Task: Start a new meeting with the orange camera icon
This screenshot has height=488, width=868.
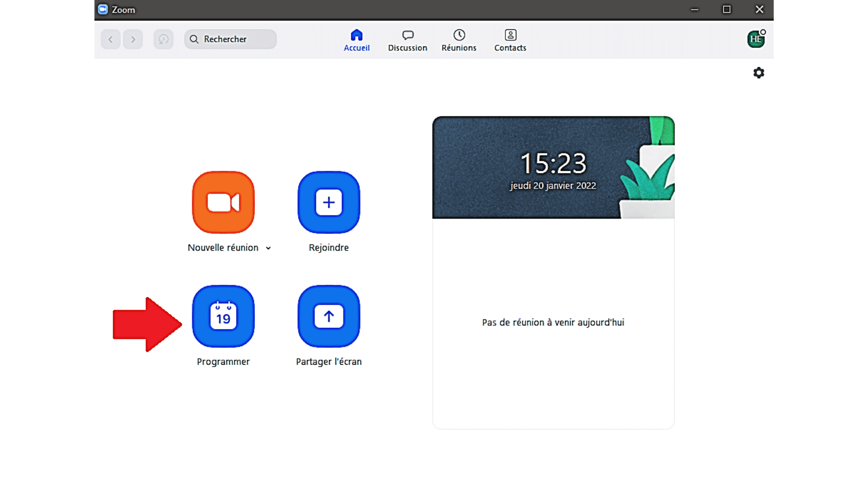Action: 223,202
